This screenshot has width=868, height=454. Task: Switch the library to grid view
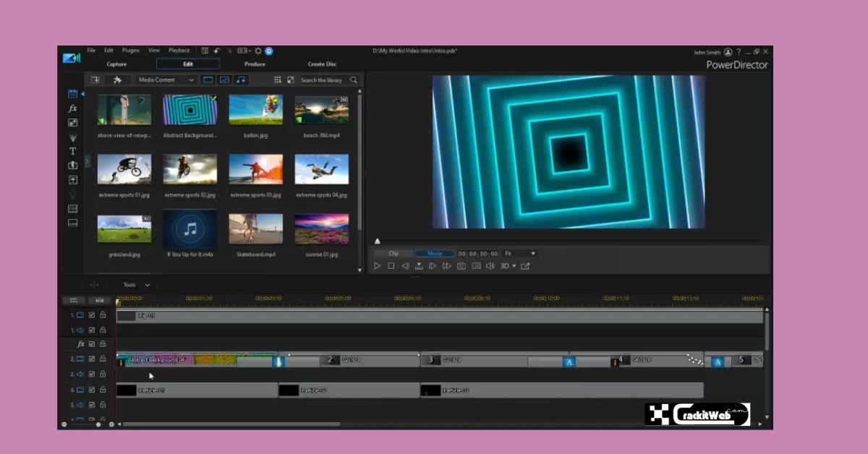pyautogui.click(x=278, y=80)
